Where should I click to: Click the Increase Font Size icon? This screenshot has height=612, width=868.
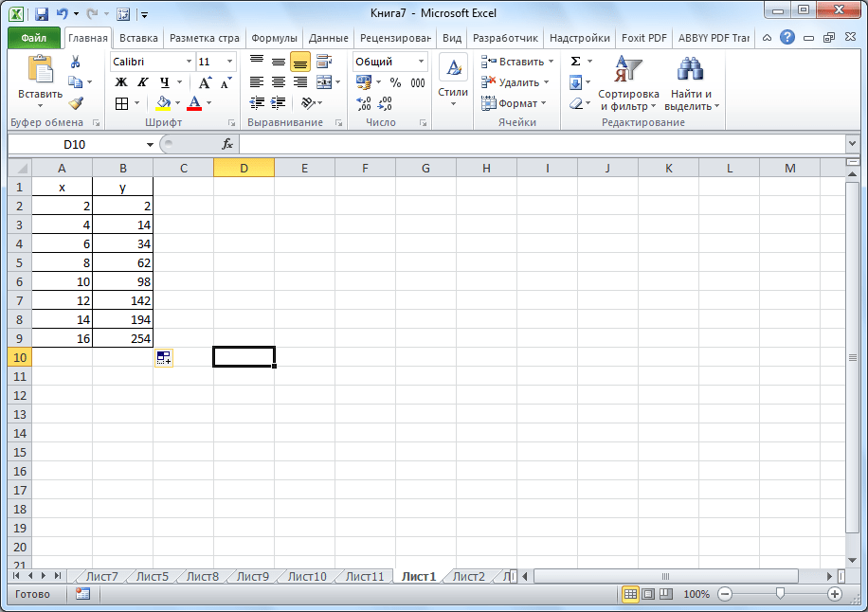[205, 82]
